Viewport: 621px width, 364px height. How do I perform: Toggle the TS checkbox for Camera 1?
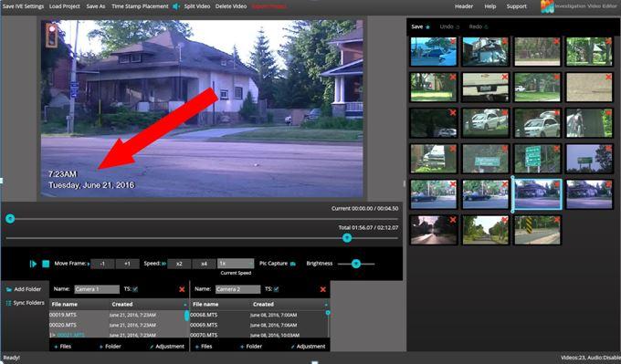[x=135, y=289]
